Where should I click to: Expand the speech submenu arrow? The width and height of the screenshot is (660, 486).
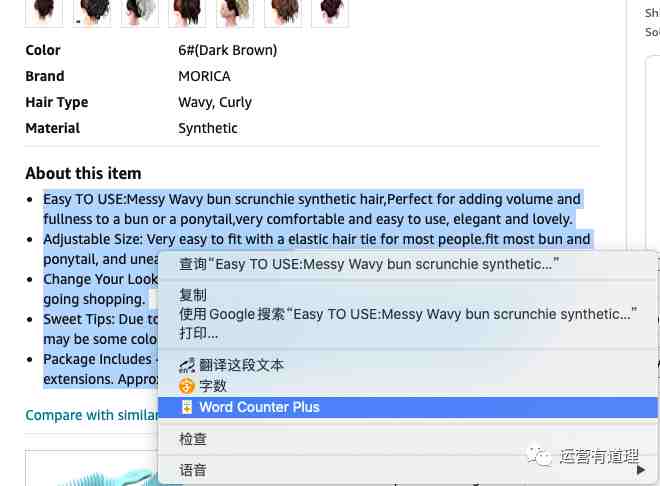pyautogui.click(x=641, y=470)
